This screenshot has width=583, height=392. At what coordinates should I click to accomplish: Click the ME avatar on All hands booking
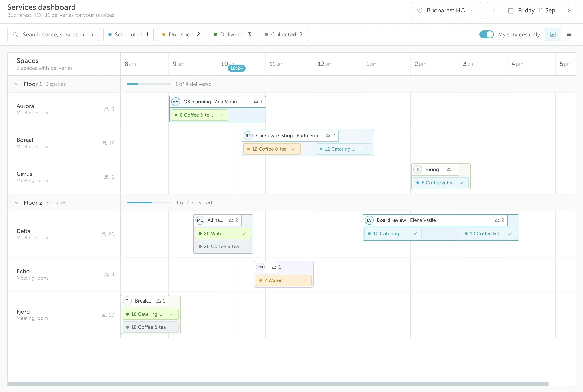pyautogui.click(x=200, y=220)
